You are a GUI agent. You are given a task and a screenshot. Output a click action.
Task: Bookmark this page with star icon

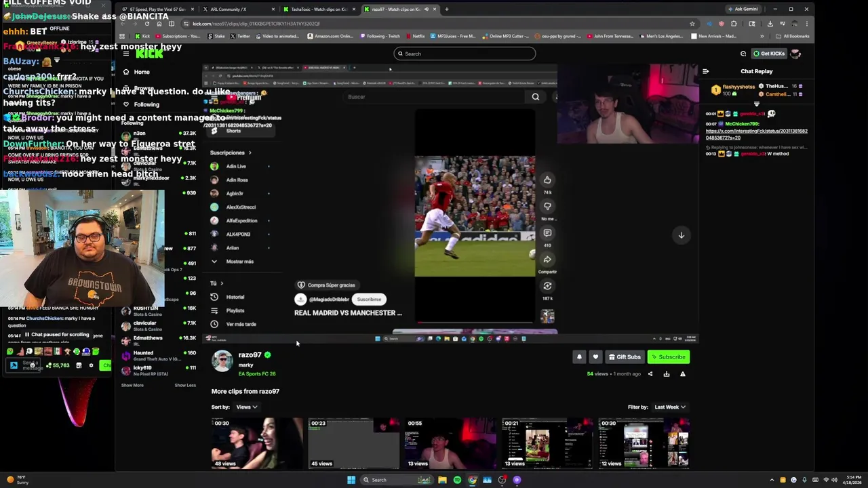pyautogui.click(x=692, y=24)
